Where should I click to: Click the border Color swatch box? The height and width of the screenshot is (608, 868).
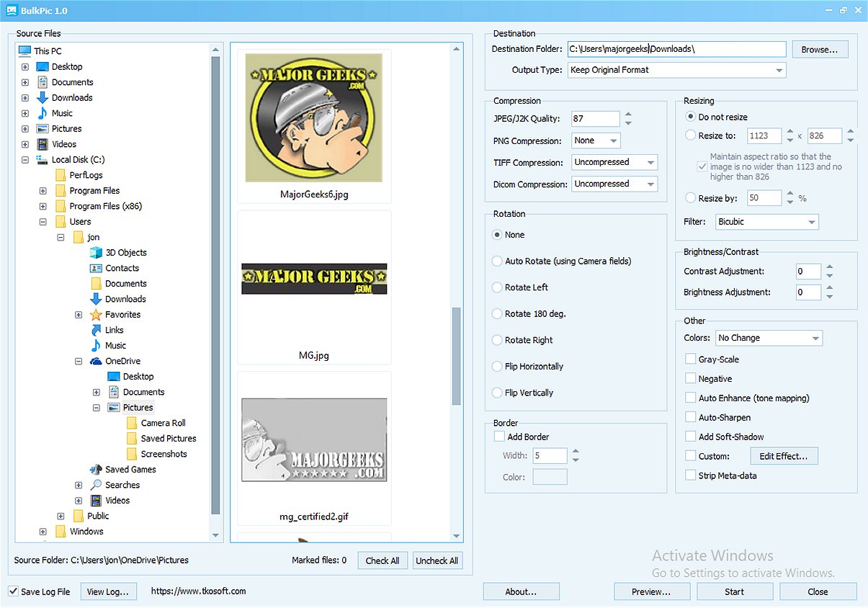550,477
